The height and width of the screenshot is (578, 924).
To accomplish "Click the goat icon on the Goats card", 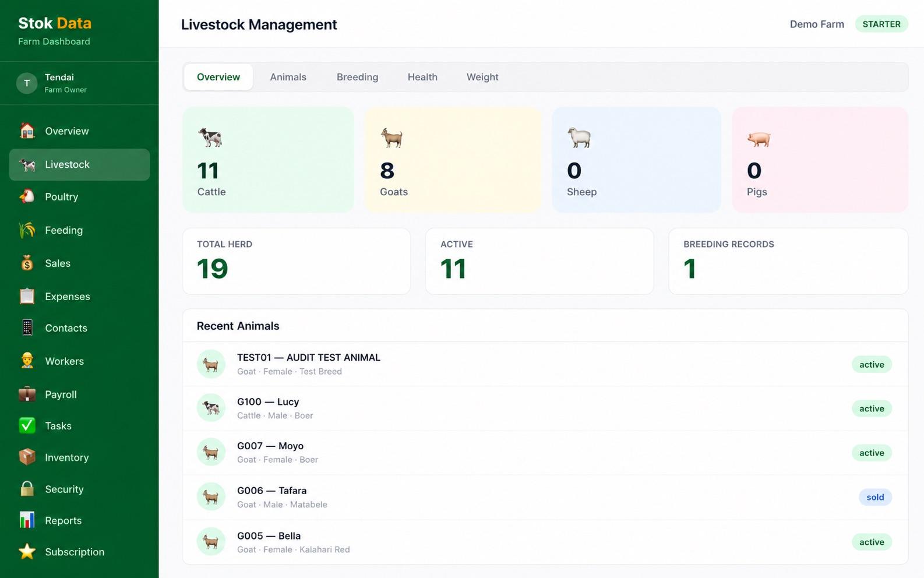I will [392, 138].
